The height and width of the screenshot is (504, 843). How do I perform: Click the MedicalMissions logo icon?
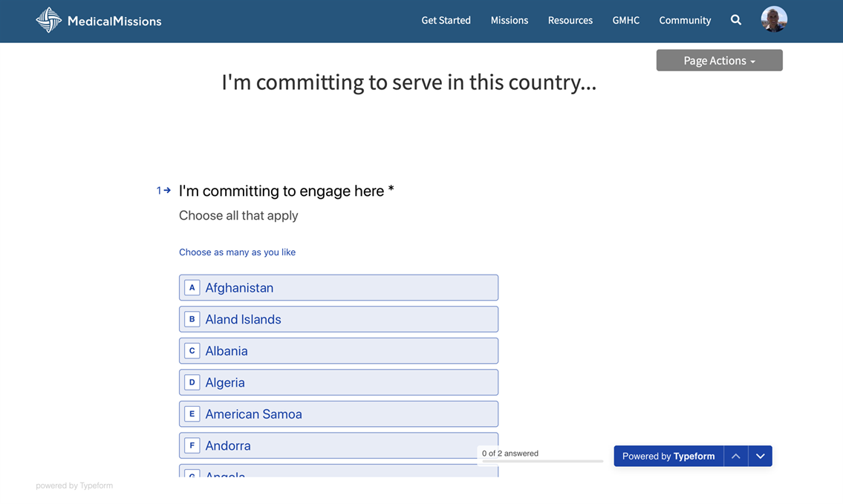[49, 21]
